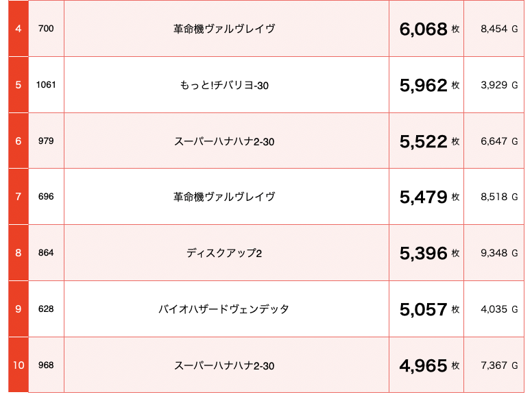This screenshot has height=399, width=532.
Task: Open スーパーハナハナ2-30 in rank 10 row
Action: point(224,365)
